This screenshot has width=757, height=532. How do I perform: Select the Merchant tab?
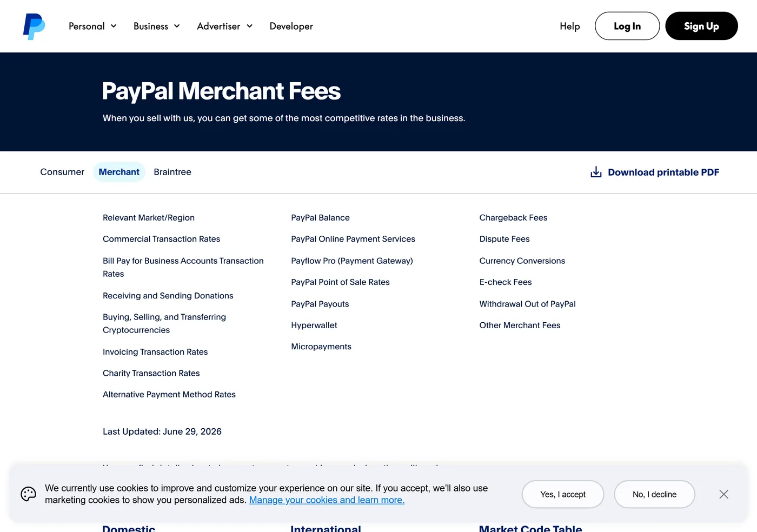[x=119, y=172]
